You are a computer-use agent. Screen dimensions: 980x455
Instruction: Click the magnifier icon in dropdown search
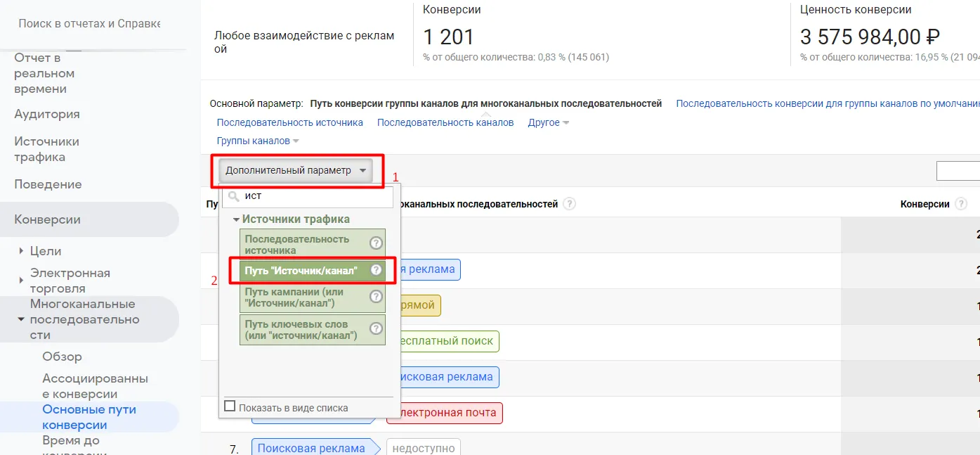(234, 196)
